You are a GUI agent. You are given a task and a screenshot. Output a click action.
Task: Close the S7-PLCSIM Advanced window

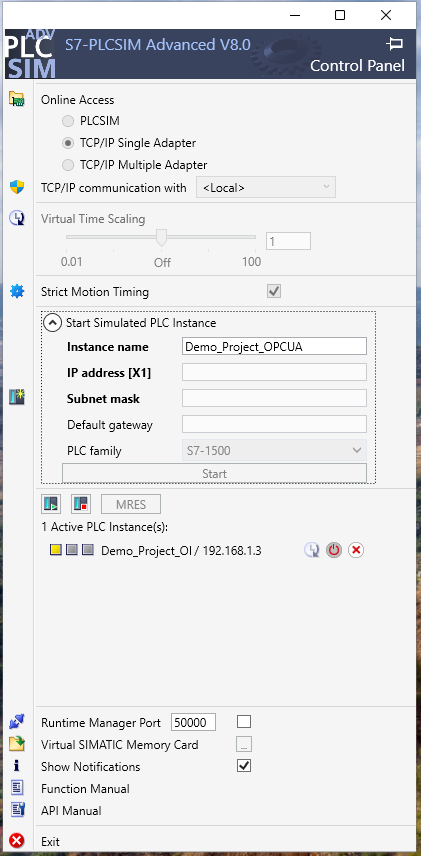click(x=386, y=15)
